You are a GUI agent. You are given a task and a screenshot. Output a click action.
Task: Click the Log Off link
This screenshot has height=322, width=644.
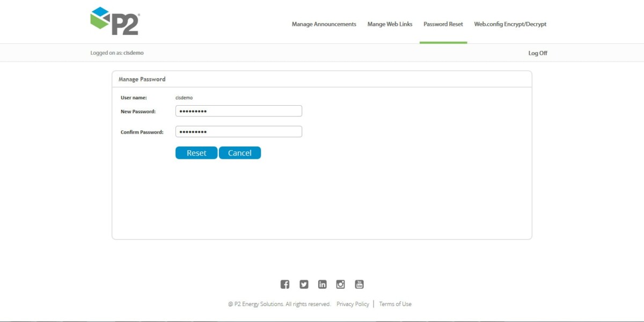(537, 53)
